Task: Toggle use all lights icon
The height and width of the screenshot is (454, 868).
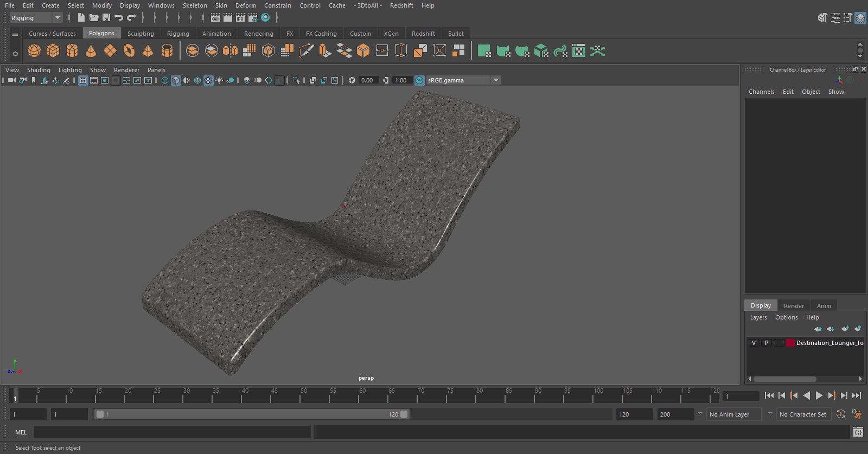Action: (219, 80)
